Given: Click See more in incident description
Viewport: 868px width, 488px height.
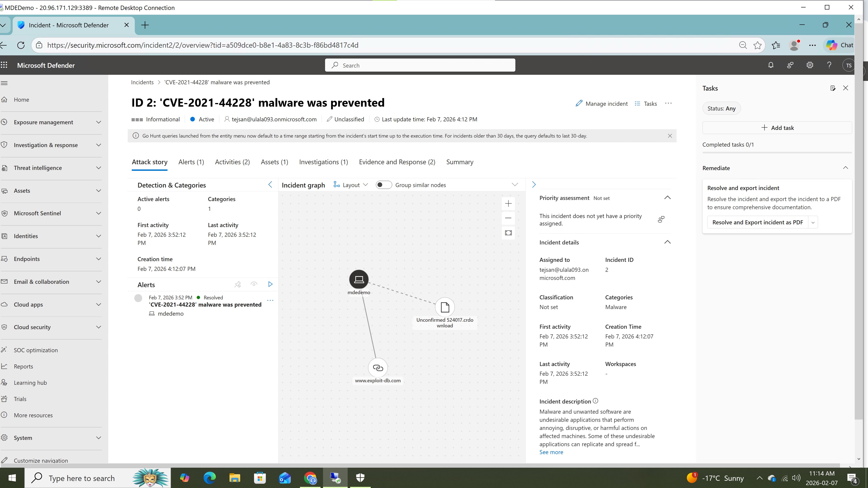Looking at the screenshot, I should click(551, 452).
